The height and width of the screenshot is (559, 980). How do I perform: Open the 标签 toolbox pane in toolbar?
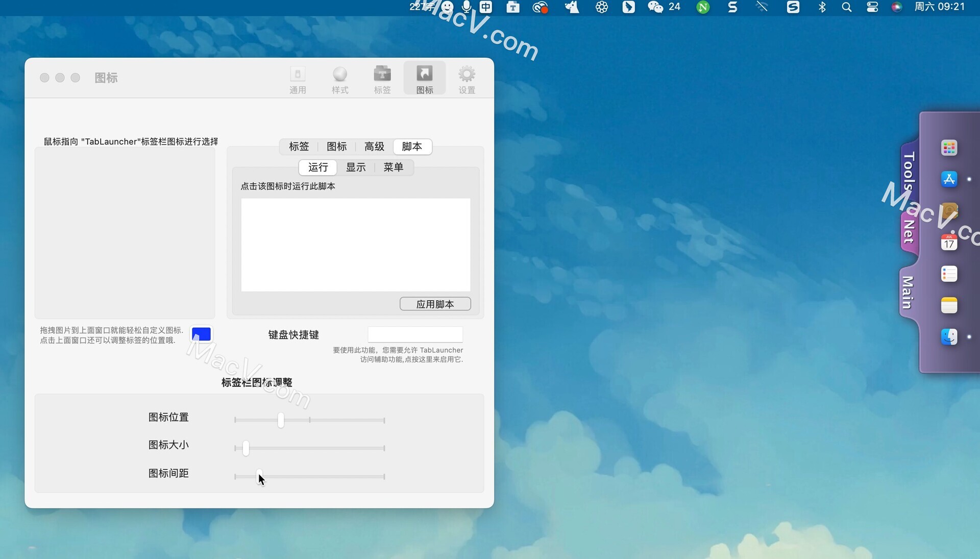(382, 79)
